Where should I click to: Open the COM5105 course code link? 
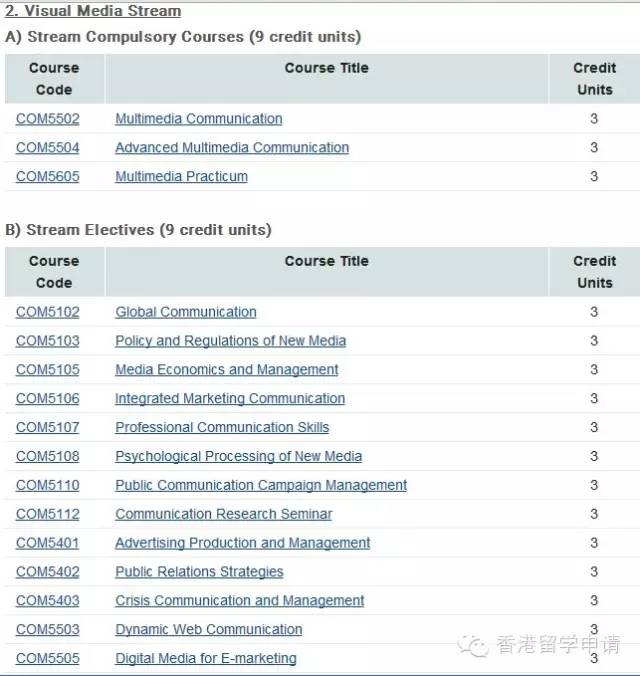[47, 369]
